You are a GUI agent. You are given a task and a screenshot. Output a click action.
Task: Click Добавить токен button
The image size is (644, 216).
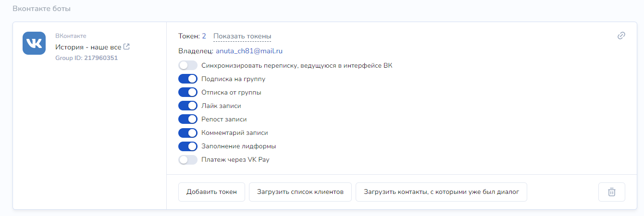(211, 192)
